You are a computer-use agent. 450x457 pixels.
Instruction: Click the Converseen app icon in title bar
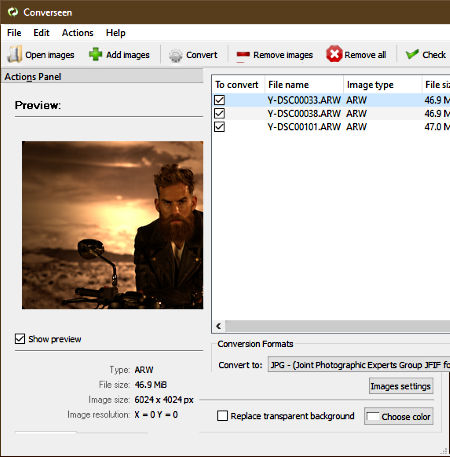[13, 12]
